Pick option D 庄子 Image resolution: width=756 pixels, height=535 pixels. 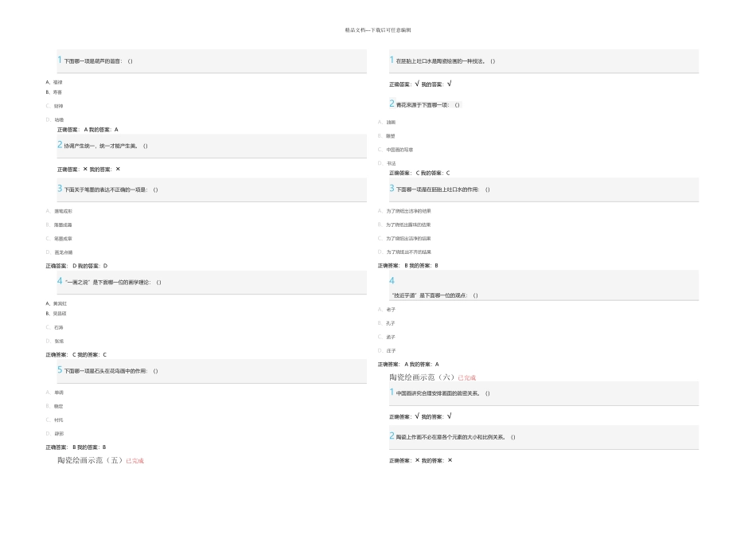pyautogui.click(x=390, y=350)
